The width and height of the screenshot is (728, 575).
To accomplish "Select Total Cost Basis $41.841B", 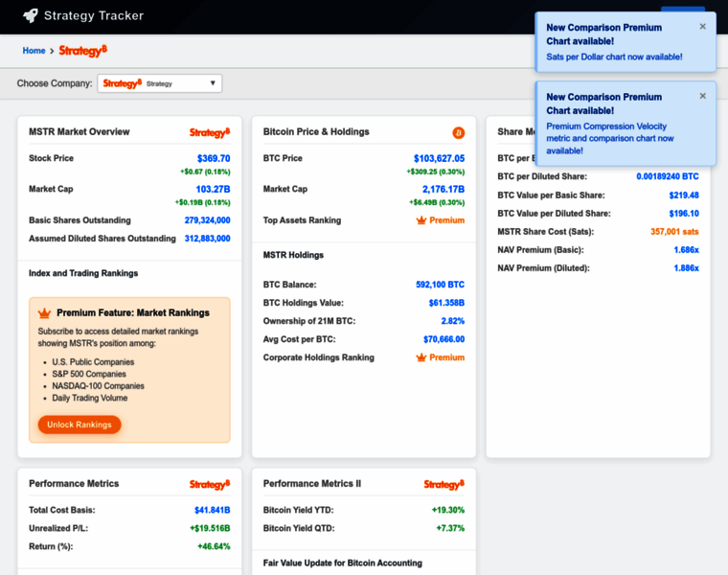I will coord(213,510).
